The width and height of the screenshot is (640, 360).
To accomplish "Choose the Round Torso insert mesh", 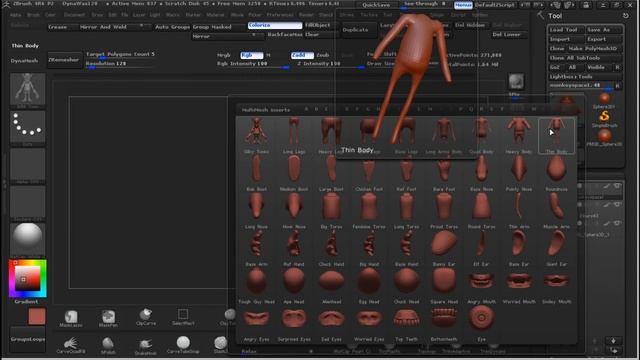I will coord(481,211).
